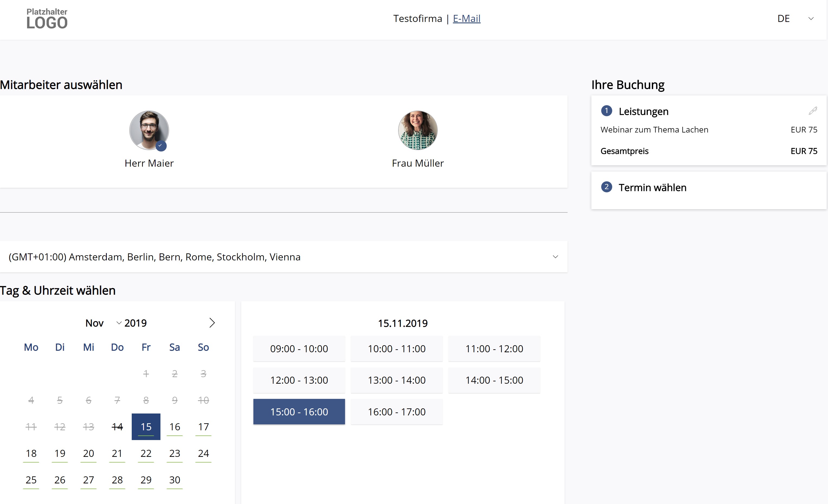
Task: Expand the timezone dropdown (GMT+01:00)
Action: (x=283, y=257)
